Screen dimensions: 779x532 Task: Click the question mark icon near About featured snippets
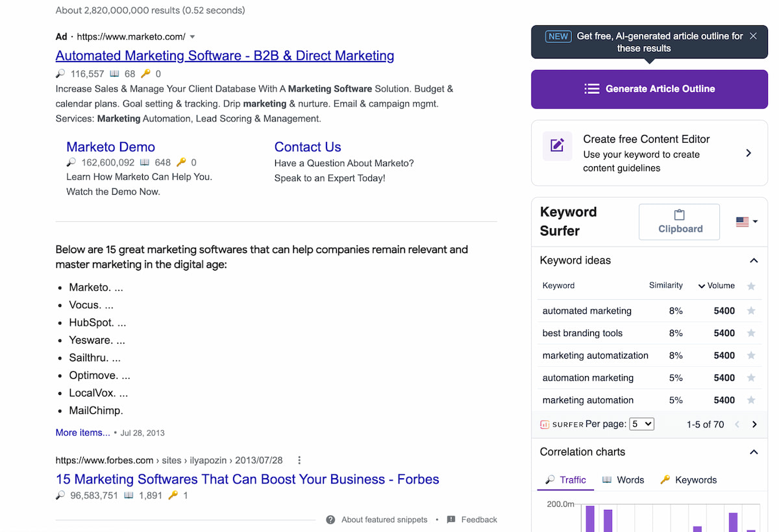[x=330, y=519]
